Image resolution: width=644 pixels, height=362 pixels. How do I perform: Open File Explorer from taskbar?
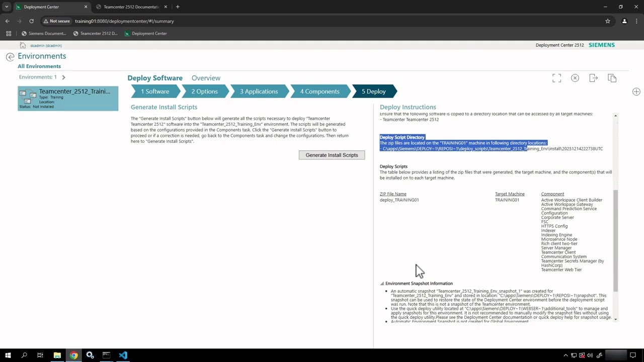point(57,355)
